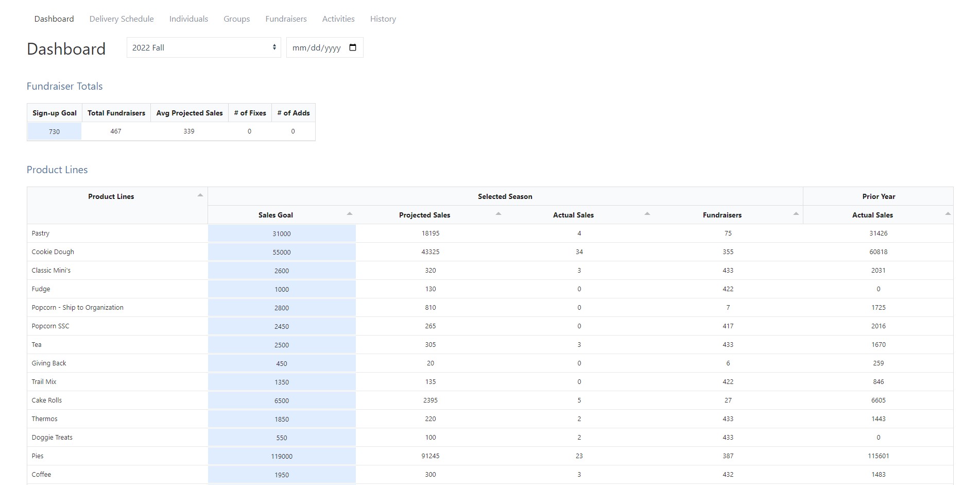980x485 pixels.
Task: Sort Prior Year Actual Sales arrow
Action: [948, 213]
